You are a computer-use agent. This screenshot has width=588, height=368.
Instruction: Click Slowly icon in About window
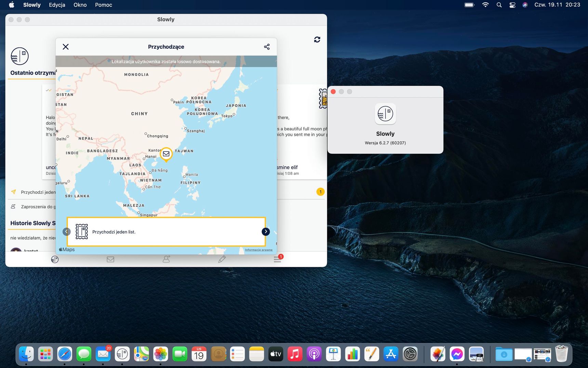(x=385, y=114)
